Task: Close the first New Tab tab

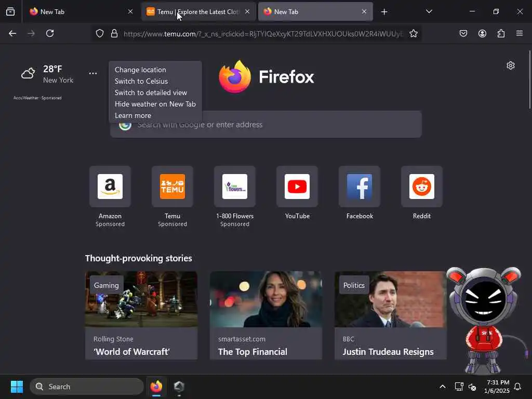Action: 130,11
